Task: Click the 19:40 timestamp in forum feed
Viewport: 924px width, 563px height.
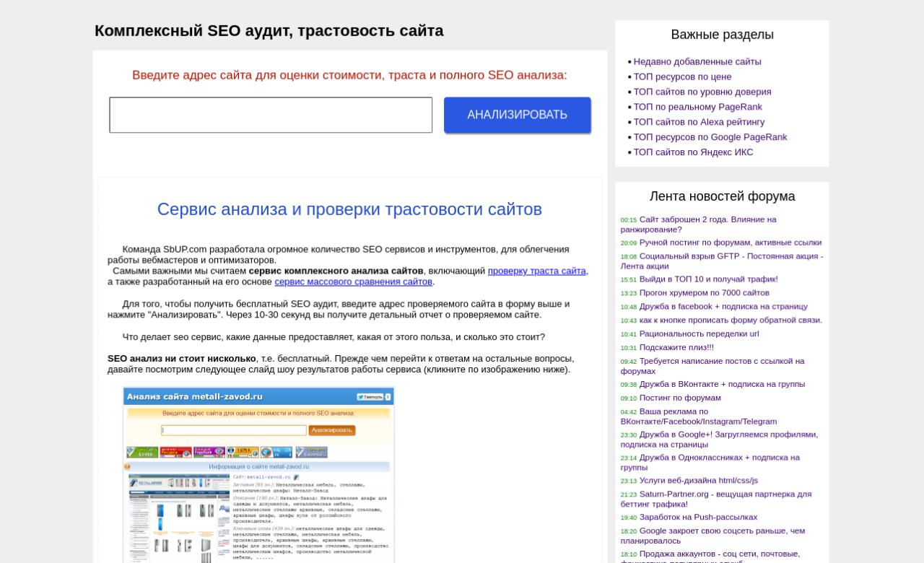Action: click(x=629, y=518)
